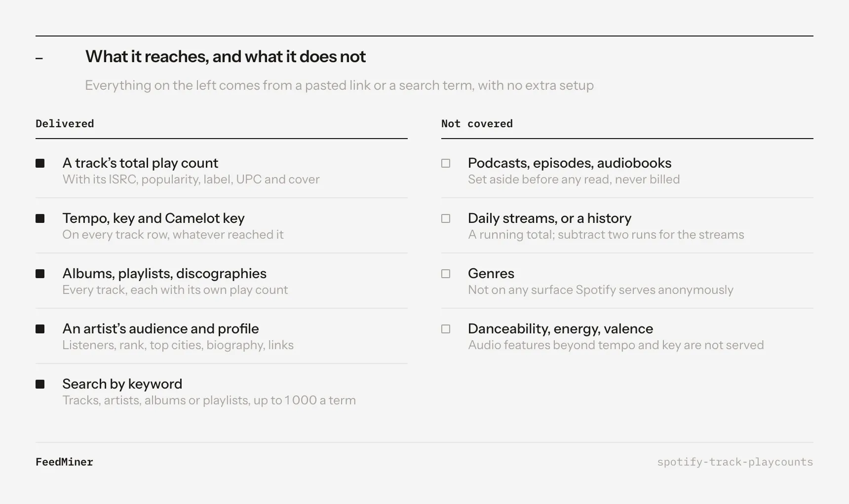
Task: Click the 'Genres' title
Action: tap(491, 274)
